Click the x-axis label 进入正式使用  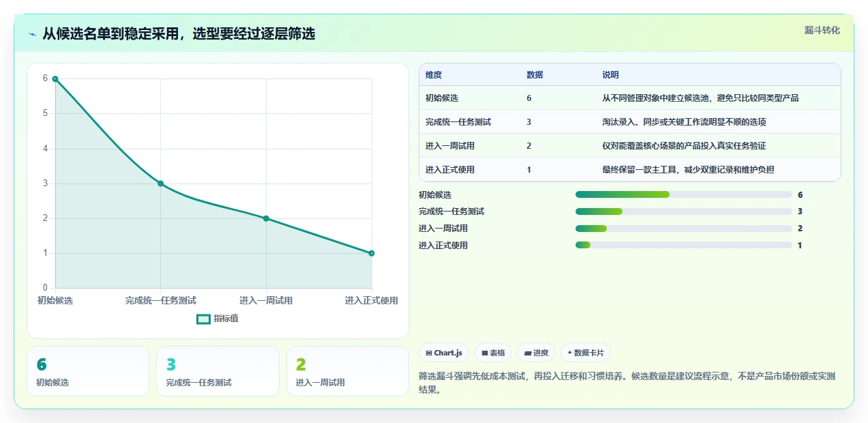click(x=371, y=301)
